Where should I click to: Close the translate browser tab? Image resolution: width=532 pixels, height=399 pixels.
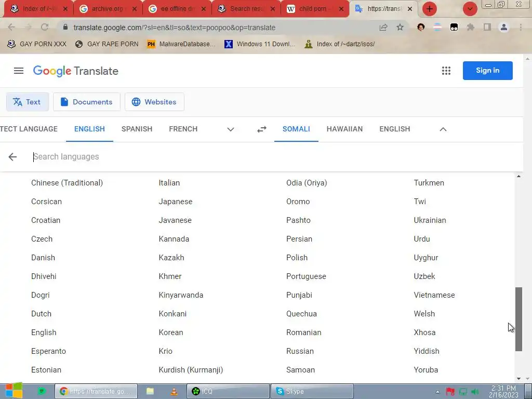pos(410,9)
